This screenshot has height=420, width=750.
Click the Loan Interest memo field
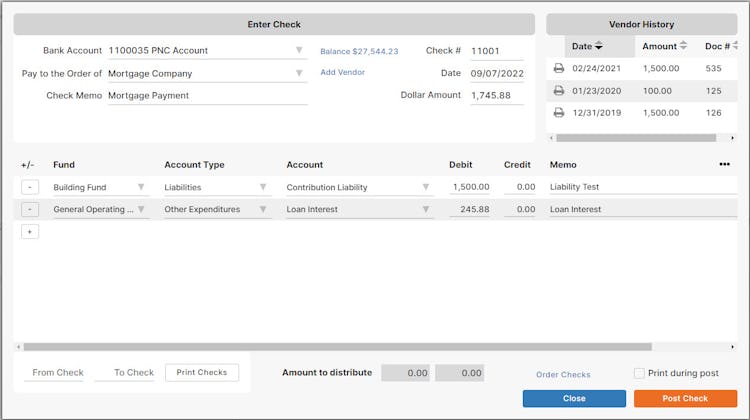tap(643, 209)
